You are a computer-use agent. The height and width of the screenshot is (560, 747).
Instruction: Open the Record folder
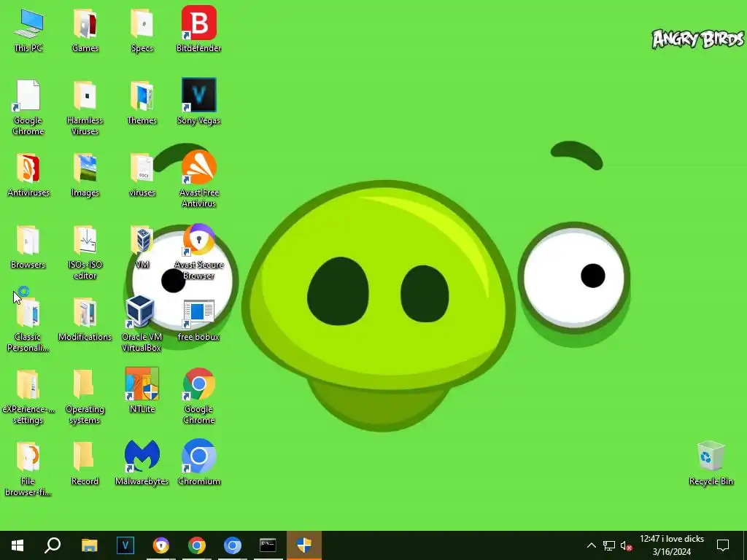[x=85, y=463]
